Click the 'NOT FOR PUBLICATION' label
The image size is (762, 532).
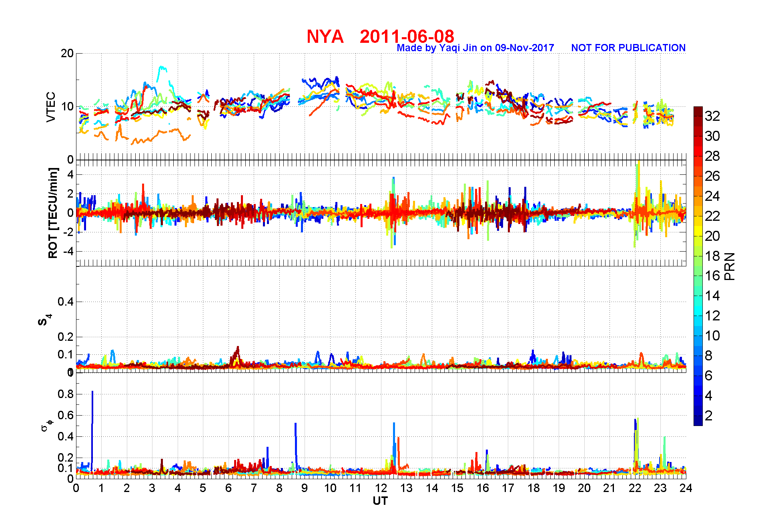628,48
